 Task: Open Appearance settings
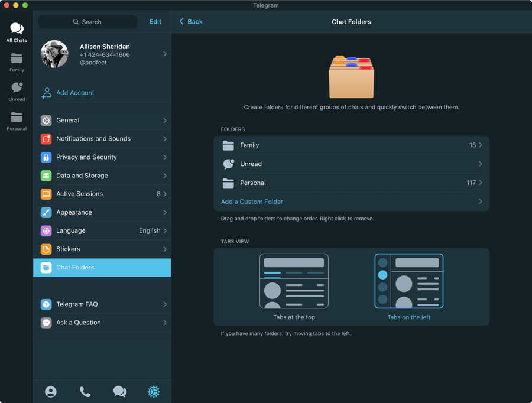102,212
